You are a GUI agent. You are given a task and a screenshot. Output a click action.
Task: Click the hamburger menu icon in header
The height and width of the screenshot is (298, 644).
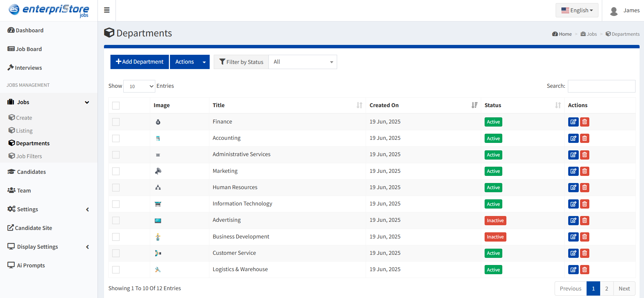(107, 10)
